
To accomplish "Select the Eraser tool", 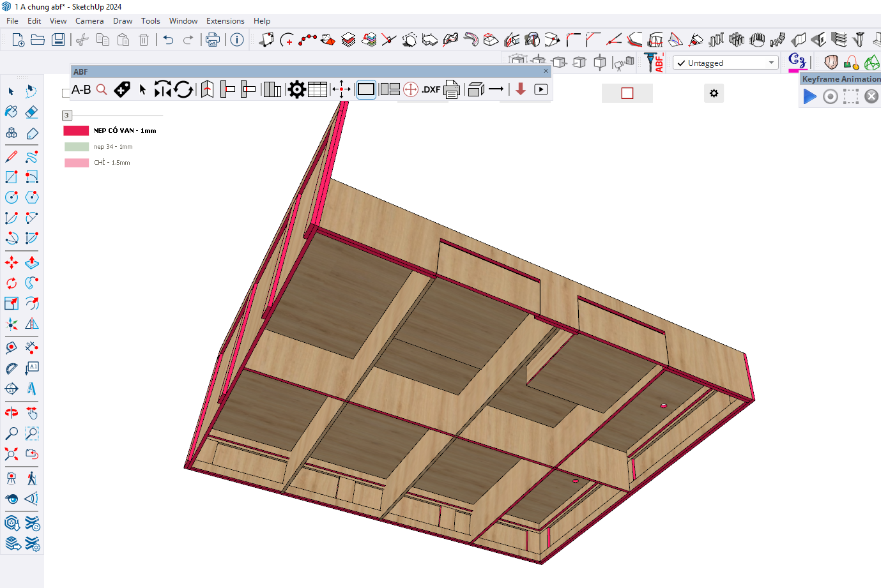I will 31,112.
